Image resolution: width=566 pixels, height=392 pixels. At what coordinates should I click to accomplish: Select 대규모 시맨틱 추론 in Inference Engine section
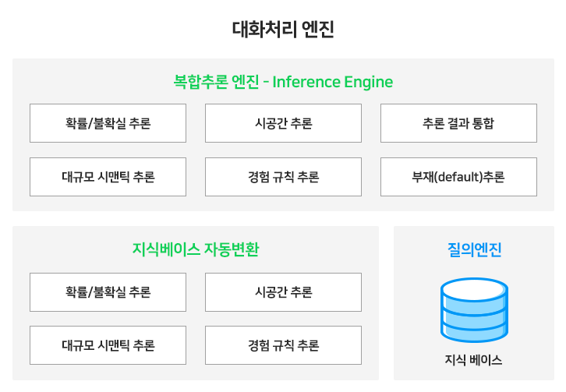click(108, 177)
